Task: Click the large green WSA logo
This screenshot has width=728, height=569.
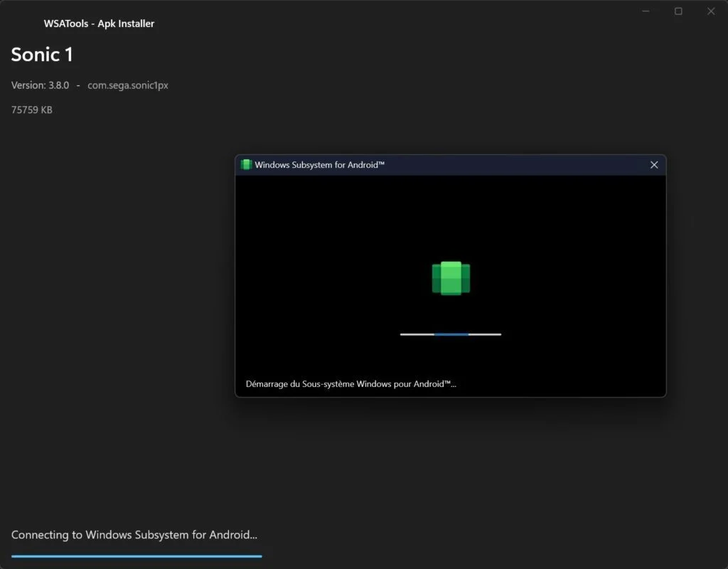Action: coord(451,278)
